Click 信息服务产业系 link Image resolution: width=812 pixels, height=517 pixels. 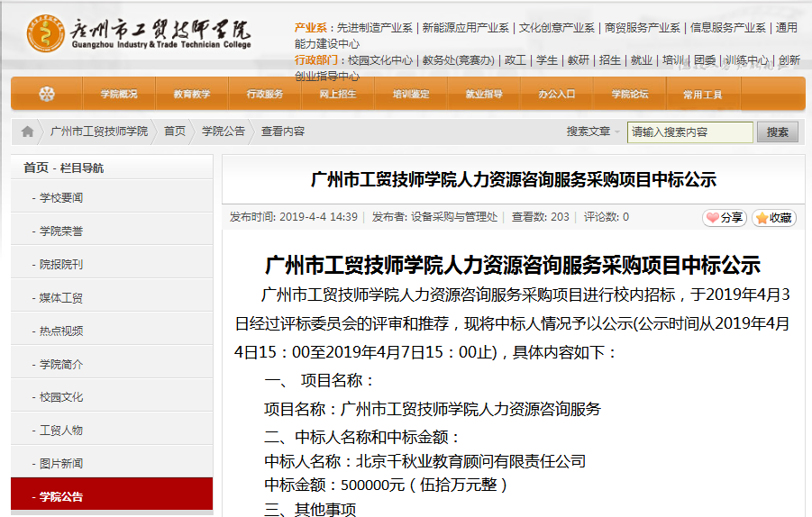pyautogui.click(x=727, y=27)
